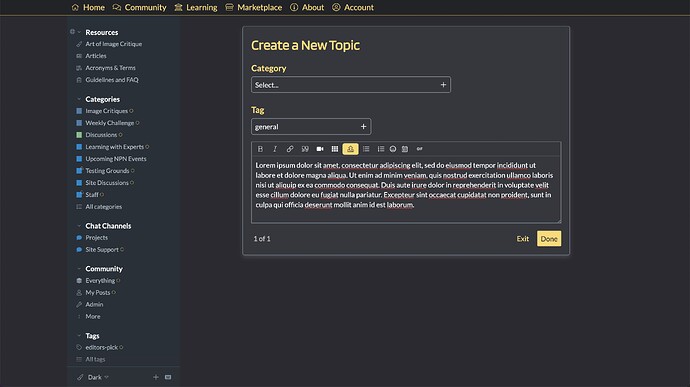Open the Articles resource link
The image size is (690, 387).
click(96, 56)
